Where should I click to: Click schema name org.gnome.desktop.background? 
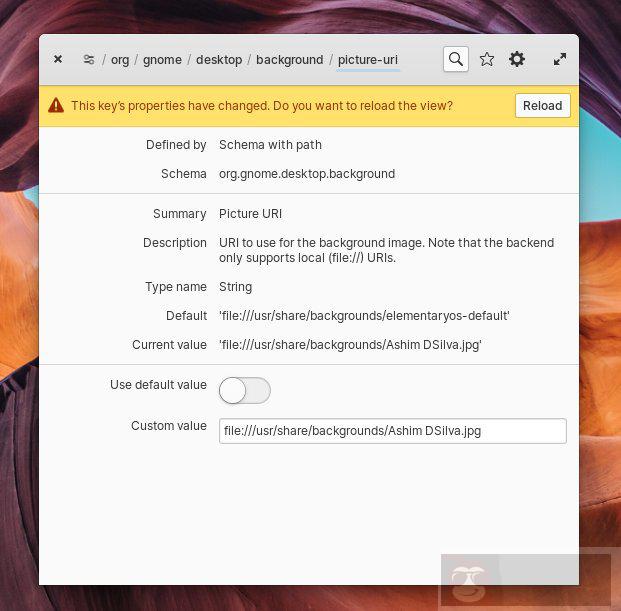tap(307, 174)
